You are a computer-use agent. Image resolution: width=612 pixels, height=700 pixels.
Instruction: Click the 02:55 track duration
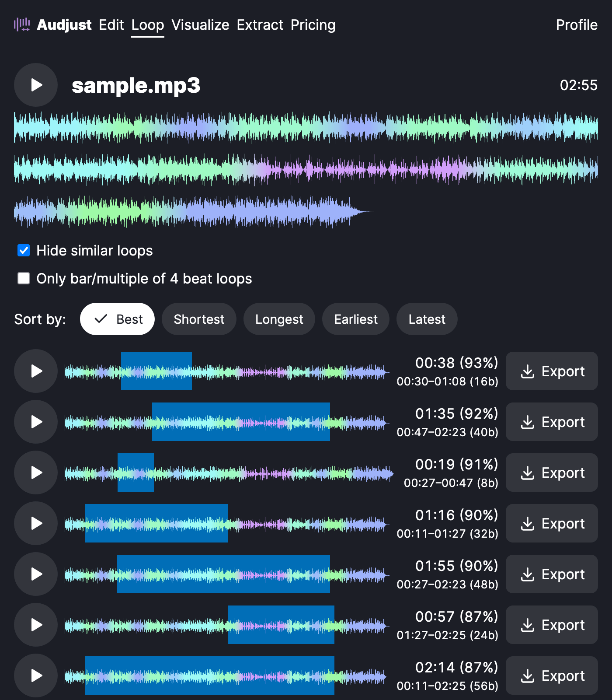coord(579,85)
